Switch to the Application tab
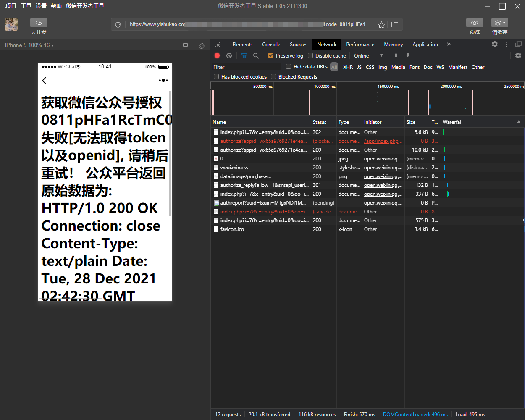Viewport: 525px width, 420px height. pyautogui.click(x=425, y=44)
